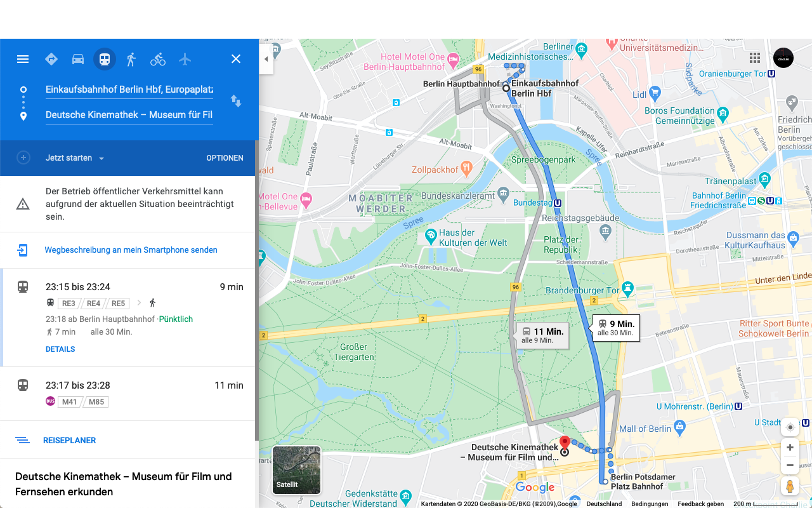Zoom in on the map
This screenshot has height=508, width=812.
[790, 448]
